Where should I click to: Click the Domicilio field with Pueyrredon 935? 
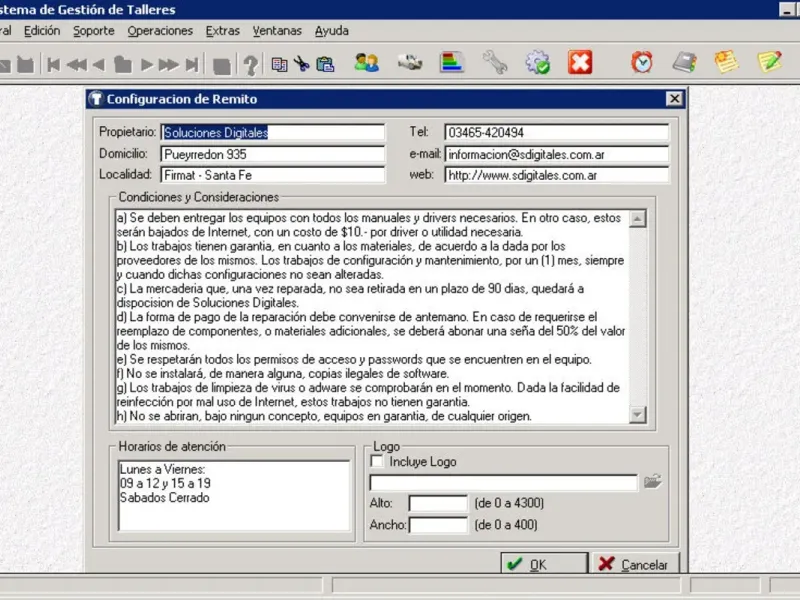[x=272, y=154]
